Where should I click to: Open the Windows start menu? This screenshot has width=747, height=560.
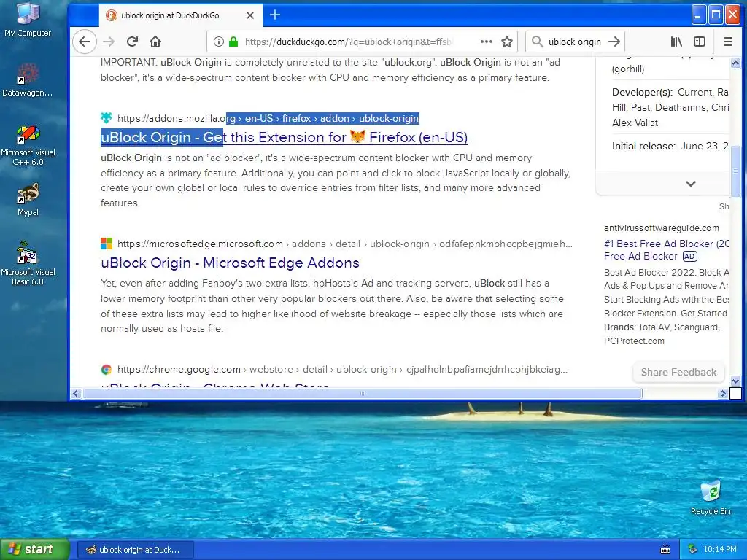pyautogui.click(x=35, y=549)
